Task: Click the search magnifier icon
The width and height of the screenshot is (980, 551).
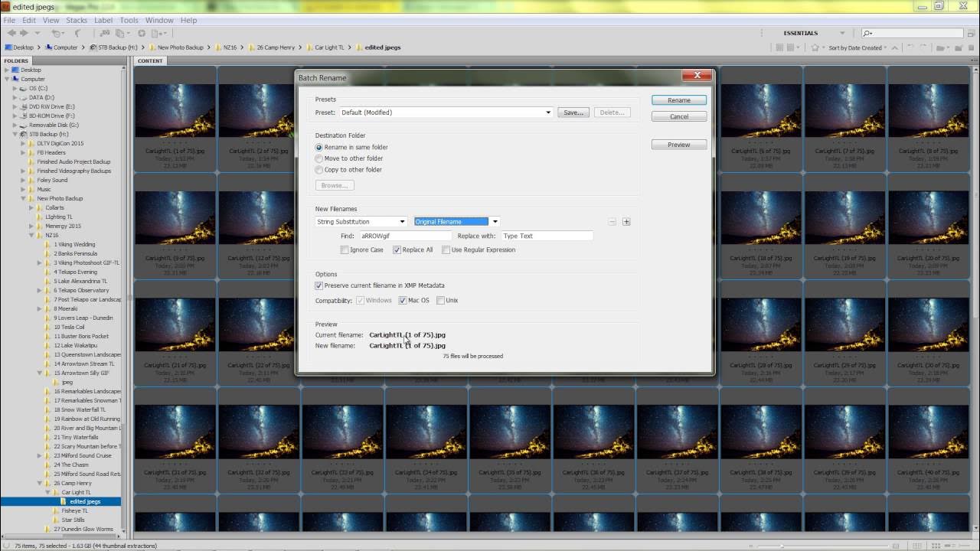Action: point(867,34)
